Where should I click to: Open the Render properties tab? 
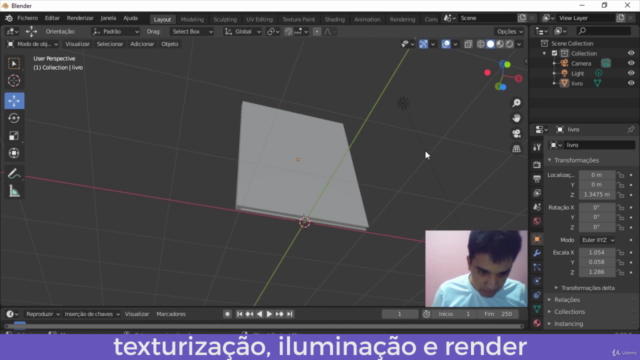(x=537, y=164)
